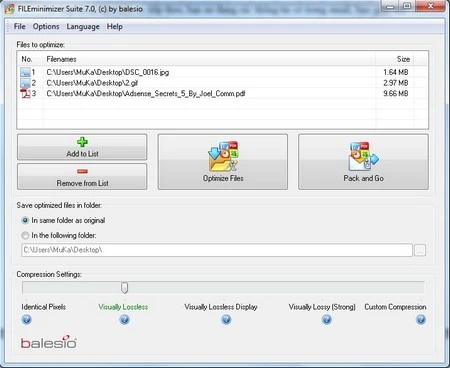450x368 pixels.
Task: Select the Visually Lossless Display label
Action: pos(221,307)
